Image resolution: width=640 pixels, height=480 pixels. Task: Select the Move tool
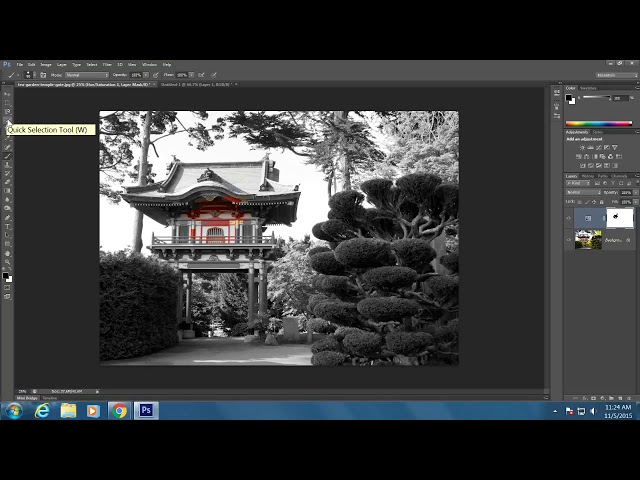pyautogui.click(x=7, y=94)
